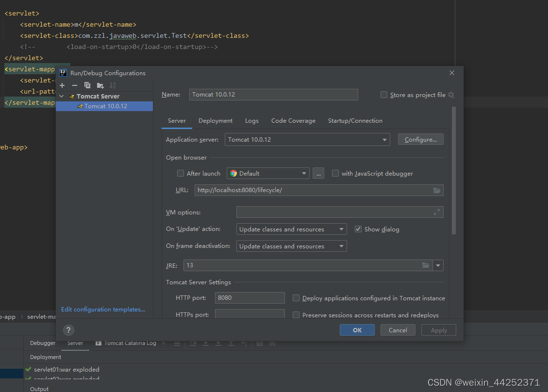The height and width of the screenshot is (392, 548).
Task: Uncheck the Show dialog checkbox
Action: click(358, 229)
